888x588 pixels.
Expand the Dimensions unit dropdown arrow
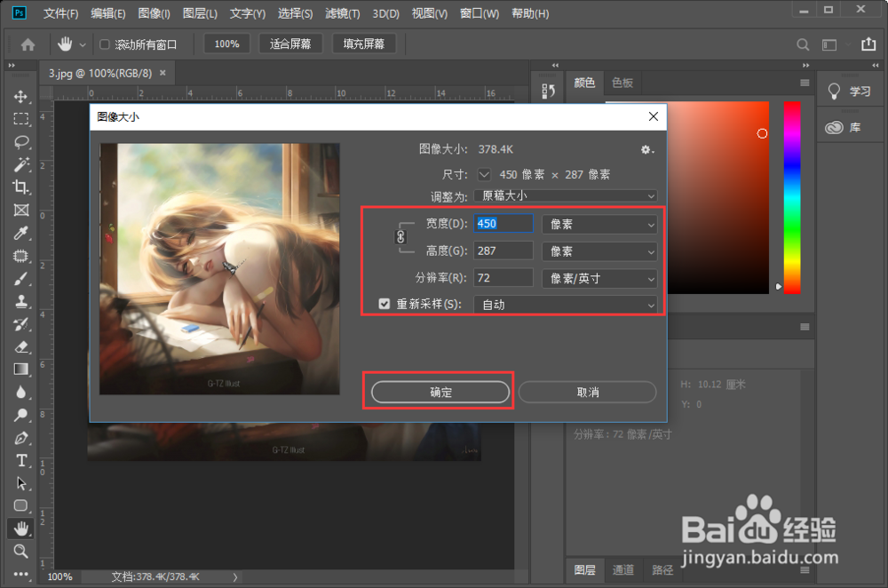click(x=484, y=174)
